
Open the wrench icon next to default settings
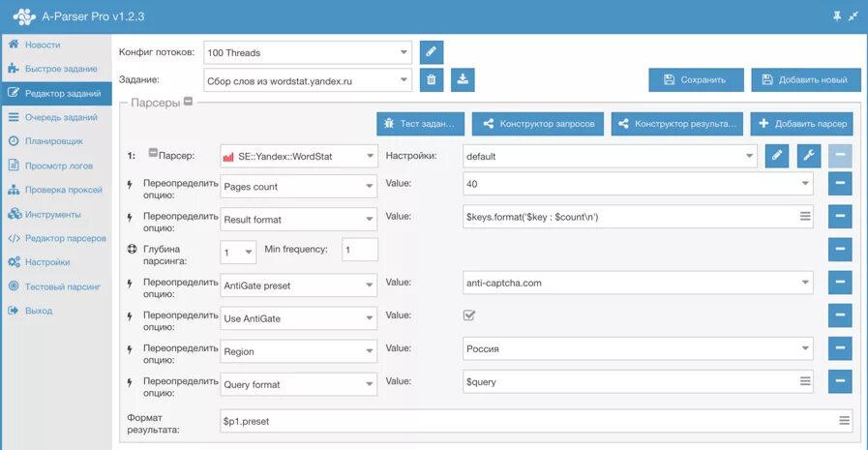pos(809,156)
